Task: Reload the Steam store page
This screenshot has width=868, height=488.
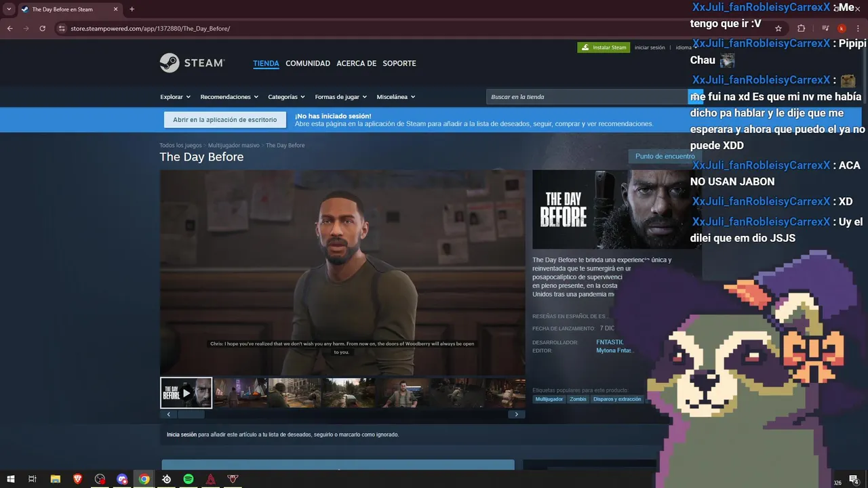Action: click(x=42, y=28)
